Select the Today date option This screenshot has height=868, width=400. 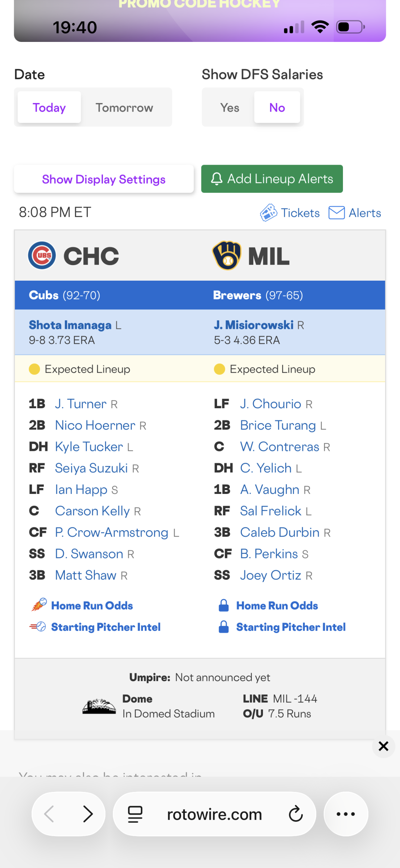49,108
